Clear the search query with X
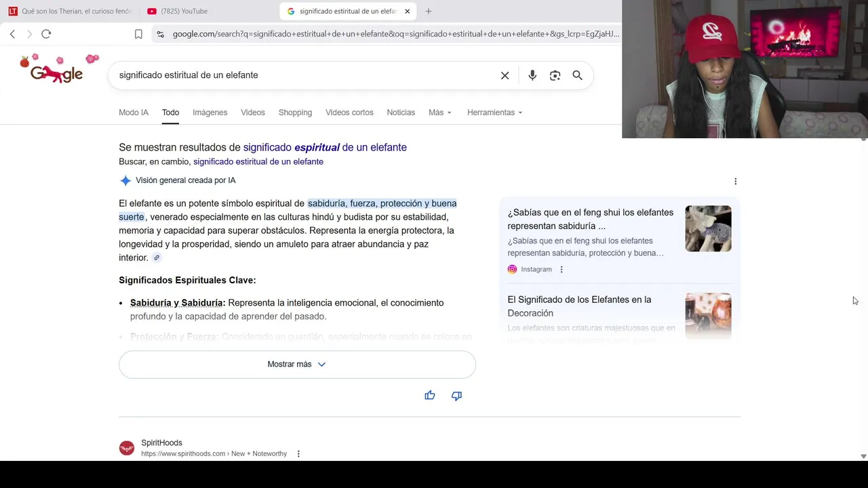 click(x=505, y=75)
